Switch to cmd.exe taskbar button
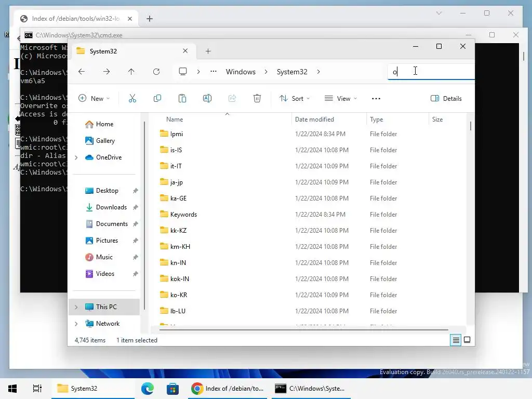This screenshot has height=399, width=532. coord(311,389)
